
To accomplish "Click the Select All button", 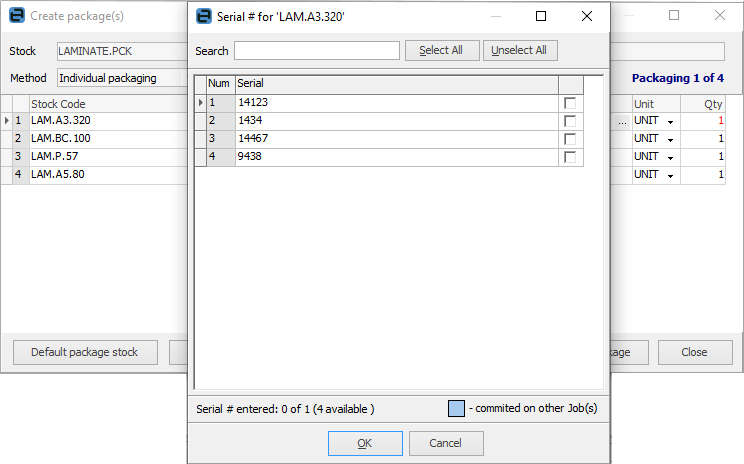I will 442,50.
